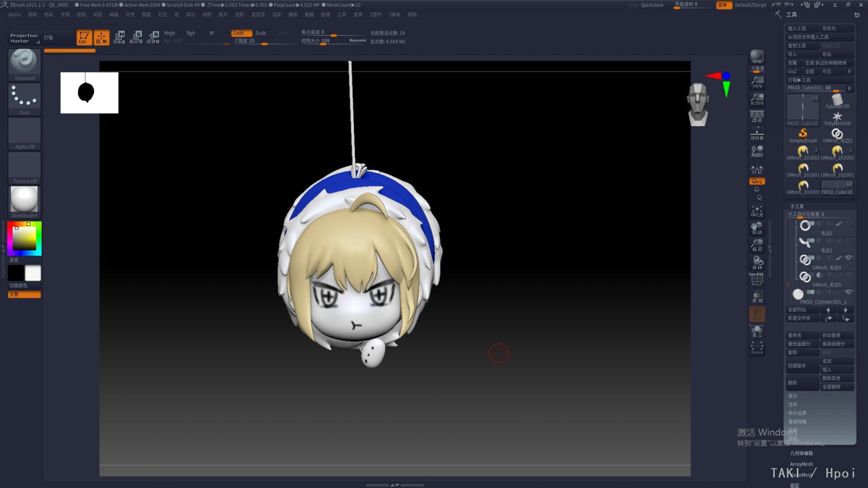Open the Alpha menu
The width and height of the screenshot is (868, 488).
(14, 15)
